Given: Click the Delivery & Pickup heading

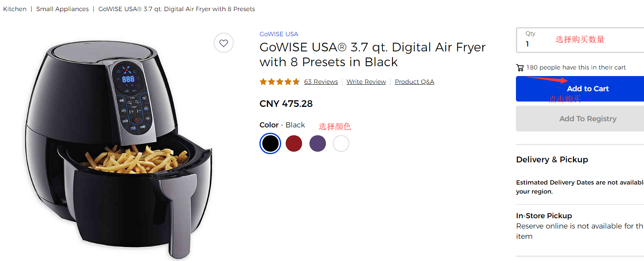Looking at the screenshot, I should pyautogui.click(x=552, y=159).
